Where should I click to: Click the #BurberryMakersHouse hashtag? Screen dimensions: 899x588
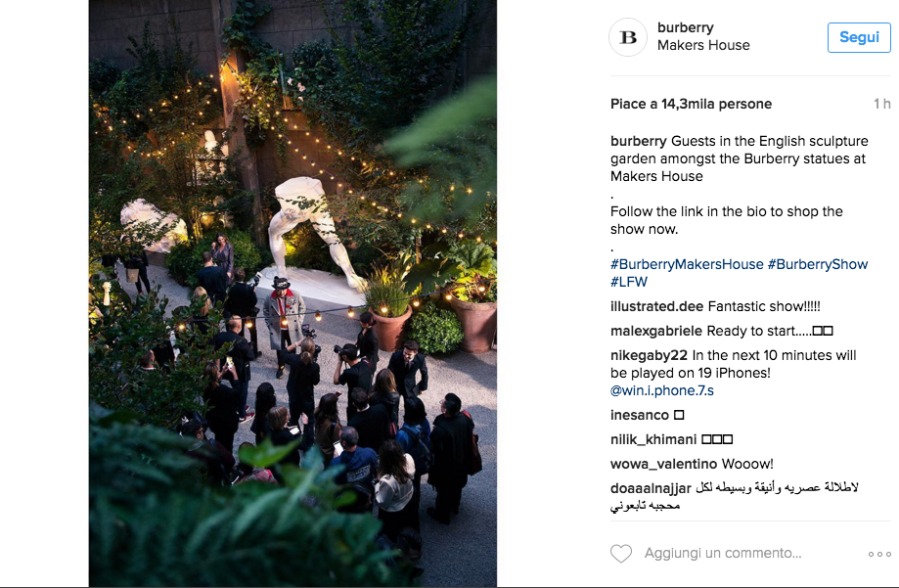(x=687, y=264)
